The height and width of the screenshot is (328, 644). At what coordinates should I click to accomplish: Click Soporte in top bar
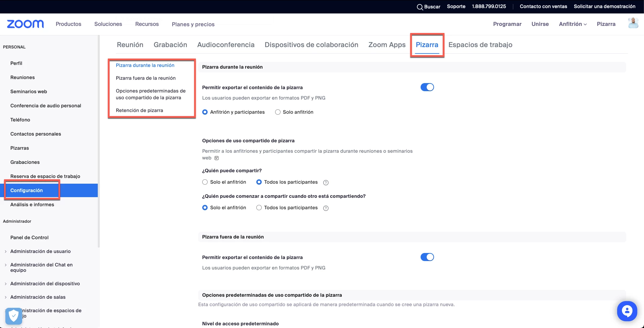pos(456,6)
